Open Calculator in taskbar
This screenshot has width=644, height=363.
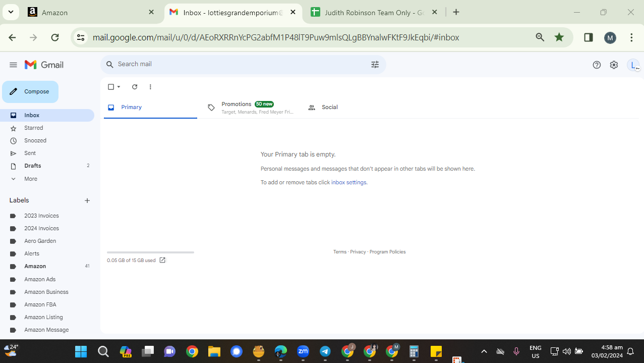pyautogui.click(x=414, y=351)
